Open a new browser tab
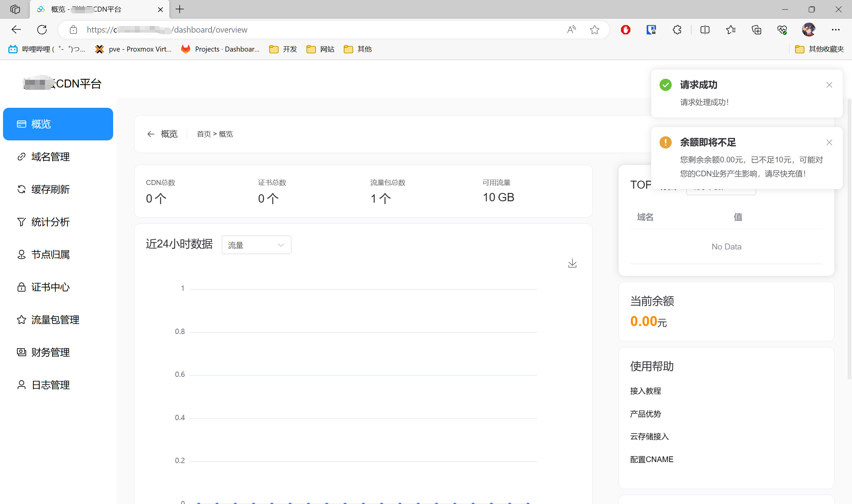Screen dimensions: 852x504 [x=180, y=9]
